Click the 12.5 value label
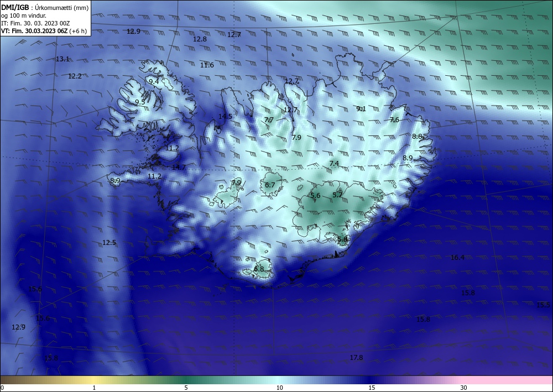The width and height of the screenshot is (553, 392). point(109,243)
